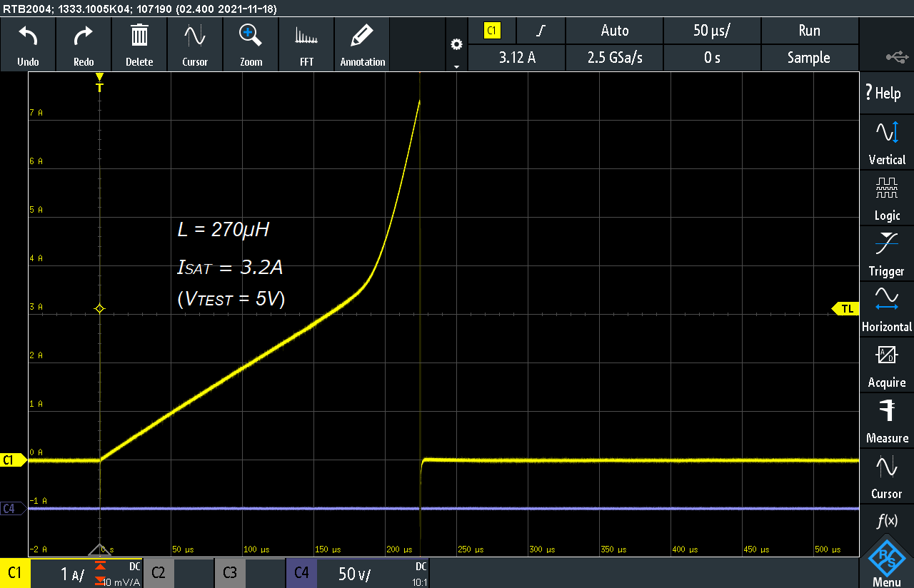Toggle channel C3 on
The image size is (914, 588).
229,573
